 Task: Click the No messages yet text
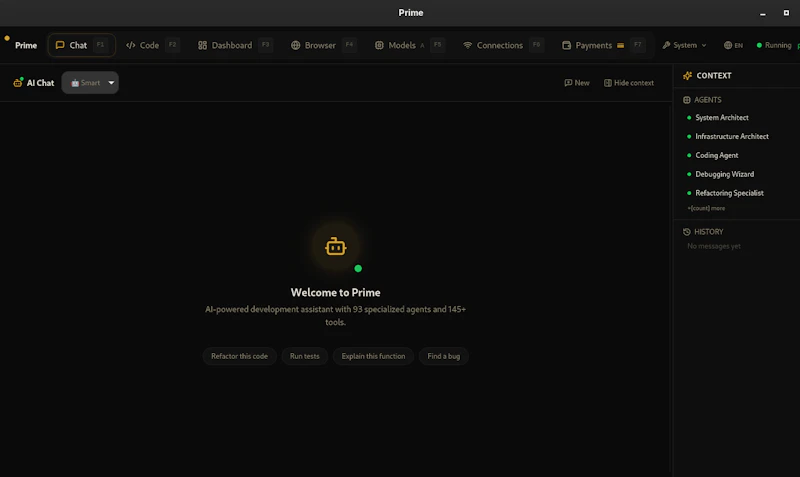point(714,246)
